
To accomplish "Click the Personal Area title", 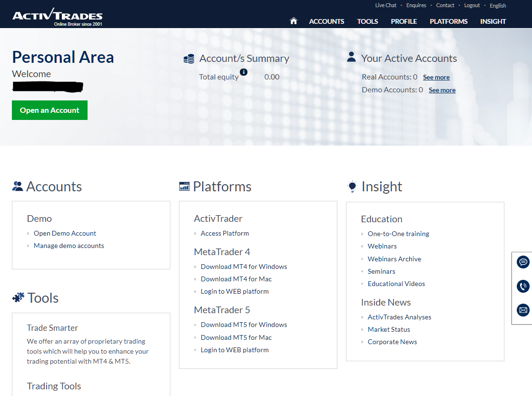I will tap(63, 57).
